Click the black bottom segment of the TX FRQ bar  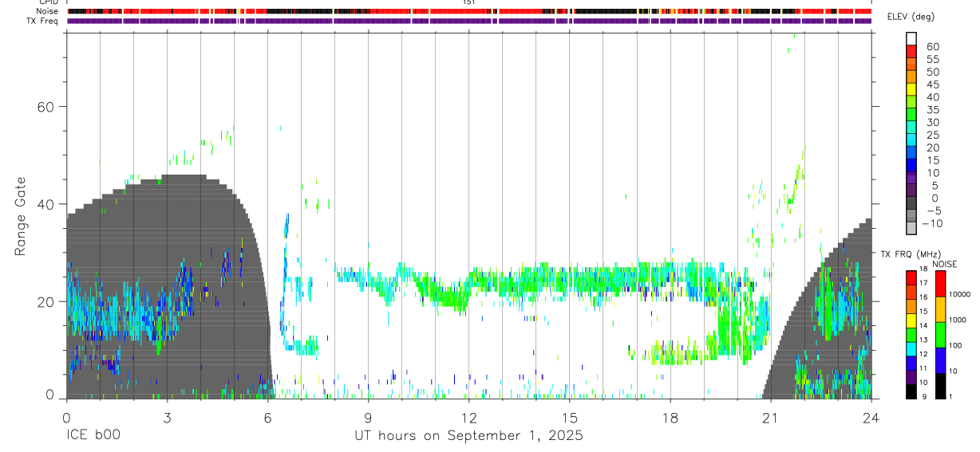coord(911,391)
